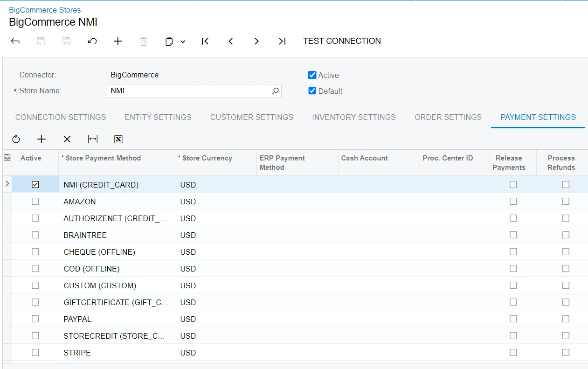This screenshot has width=588, height=369.
Task: Go to previous record icon
Action: tap(231, 41)
